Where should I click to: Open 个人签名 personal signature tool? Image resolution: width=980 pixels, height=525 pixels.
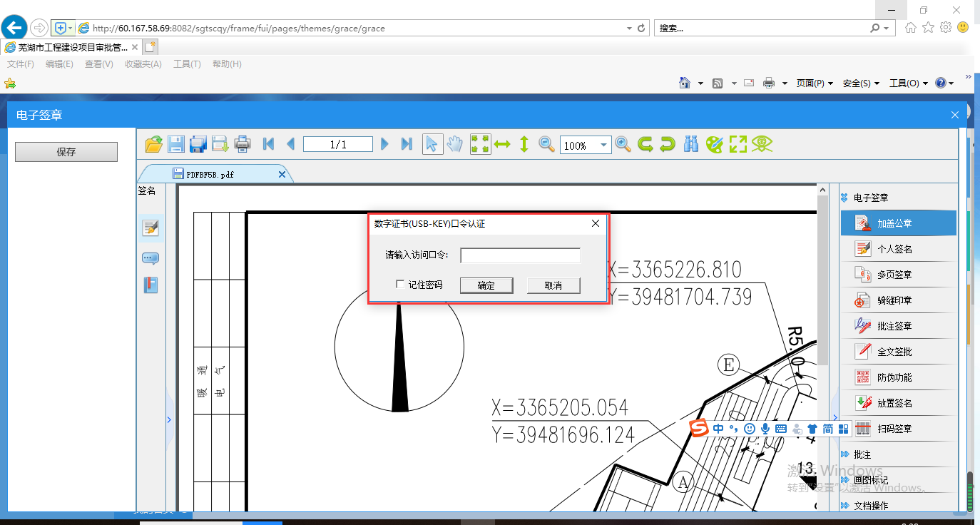(894, 249)
